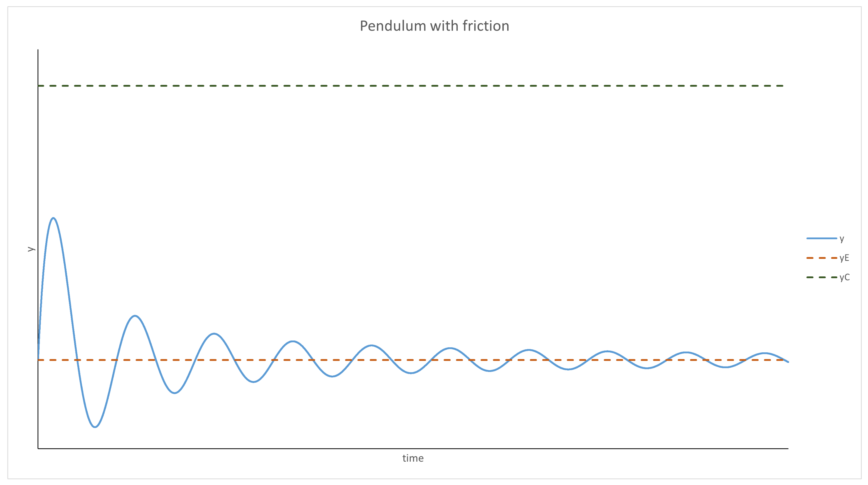This screenshot has width=868, height=485.
Task: Select the chart title "Pendulum with friction"
Action: coord(434,26)
